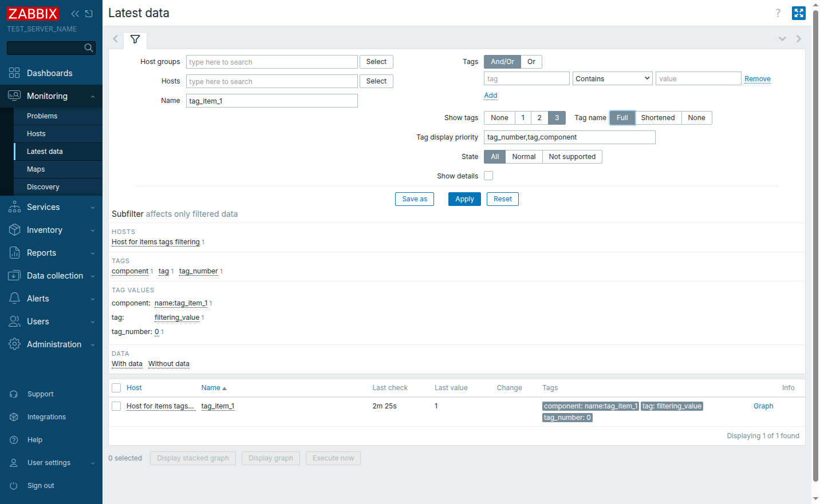Screen dimensions: 820x504
Task: Select the tag_item_1 row checkbox
Action: click(x=116, y=406)
